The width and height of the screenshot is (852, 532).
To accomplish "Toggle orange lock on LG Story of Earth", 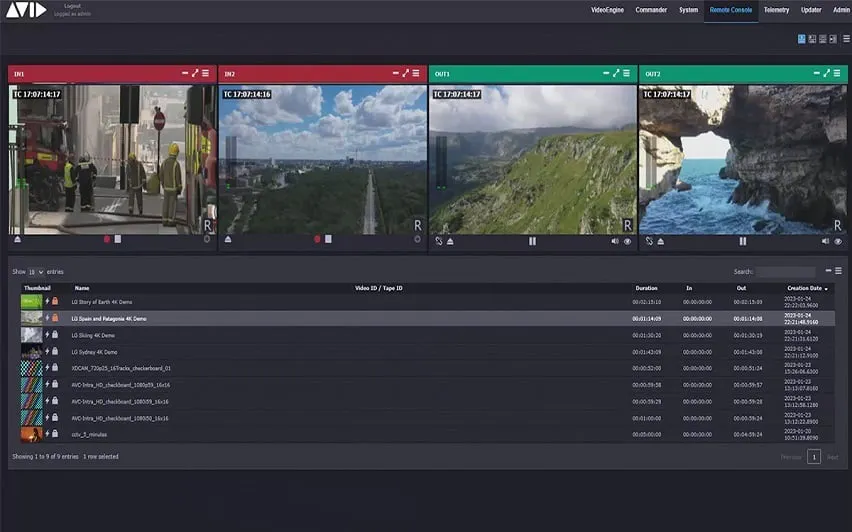I will (55, 301).
